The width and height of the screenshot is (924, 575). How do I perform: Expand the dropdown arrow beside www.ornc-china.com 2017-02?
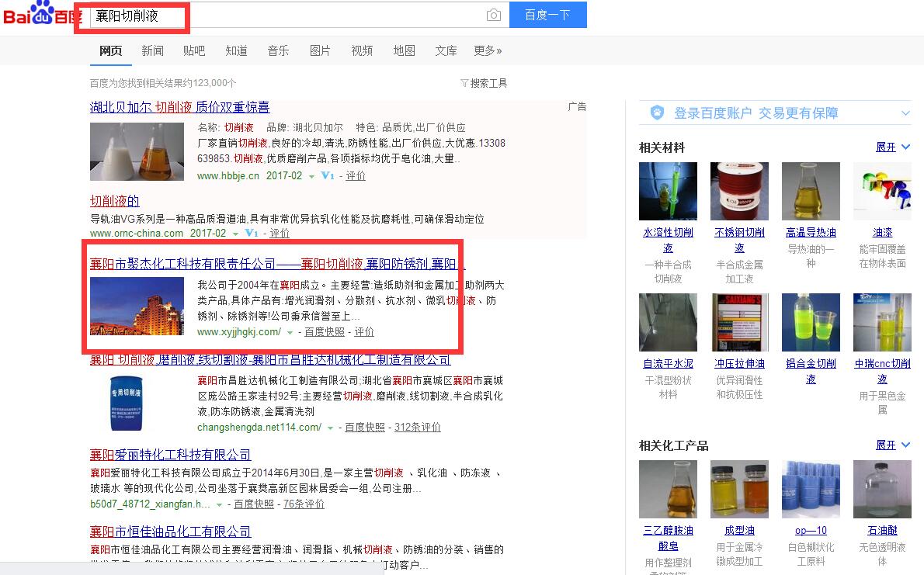[236, 234]
